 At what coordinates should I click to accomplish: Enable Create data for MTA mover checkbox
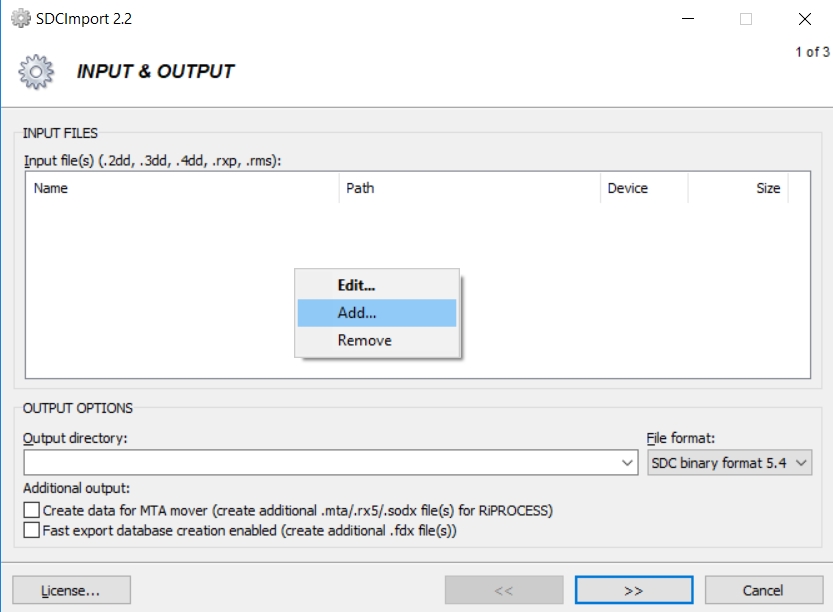[x=31, y=510]
